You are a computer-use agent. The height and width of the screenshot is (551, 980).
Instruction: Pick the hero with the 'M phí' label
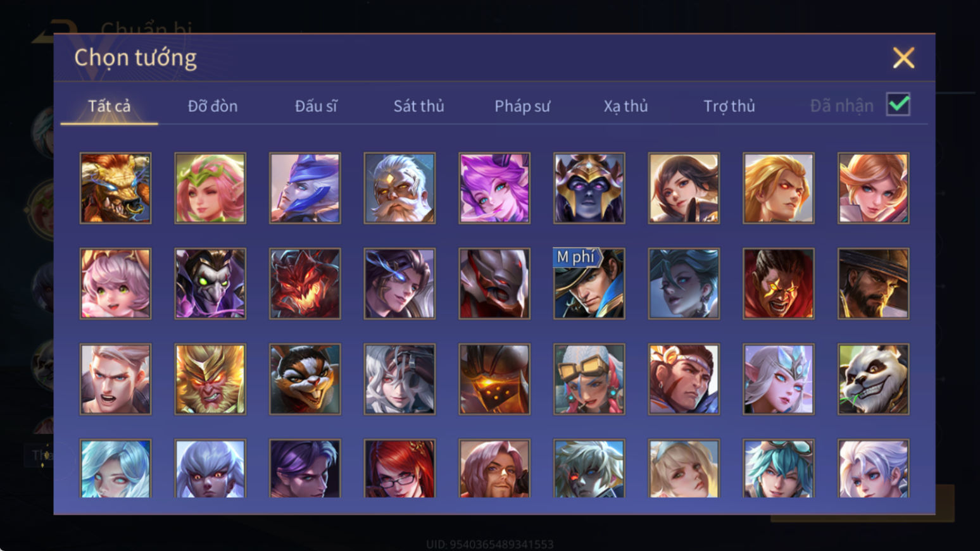coord(589,283)
